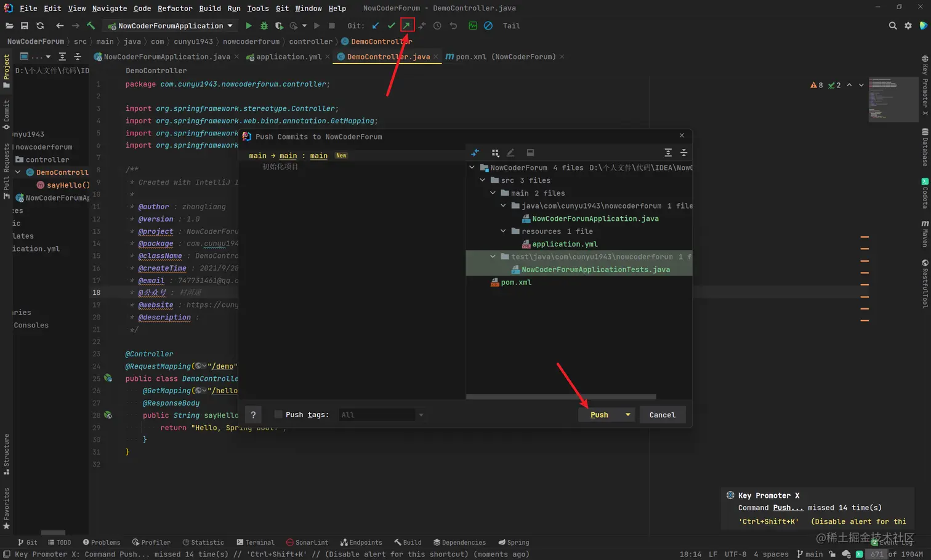This screenshot has width=931, height=560.
Task: Click the Build project hammer icon
Action: tap(91, 26)
